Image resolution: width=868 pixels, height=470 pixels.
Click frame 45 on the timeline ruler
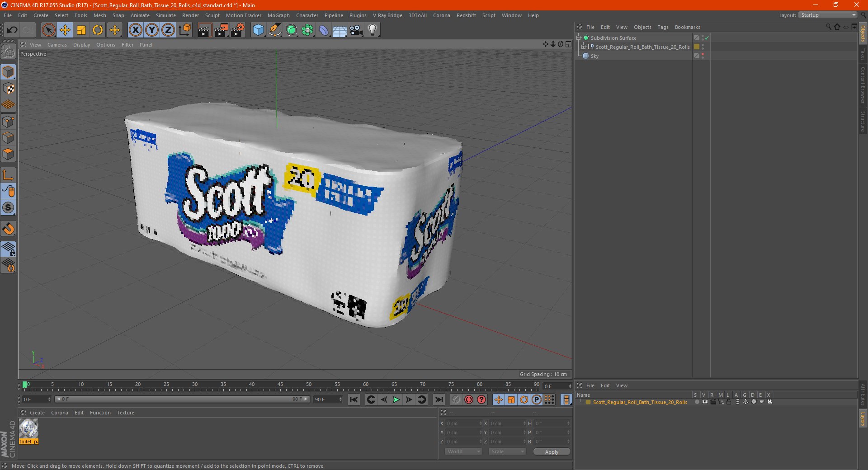[280, 385]
